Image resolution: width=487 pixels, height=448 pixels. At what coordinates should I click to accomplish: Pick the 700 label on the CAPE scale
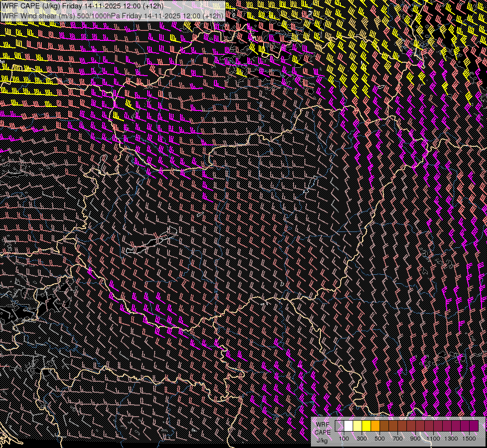coord(397,439)
